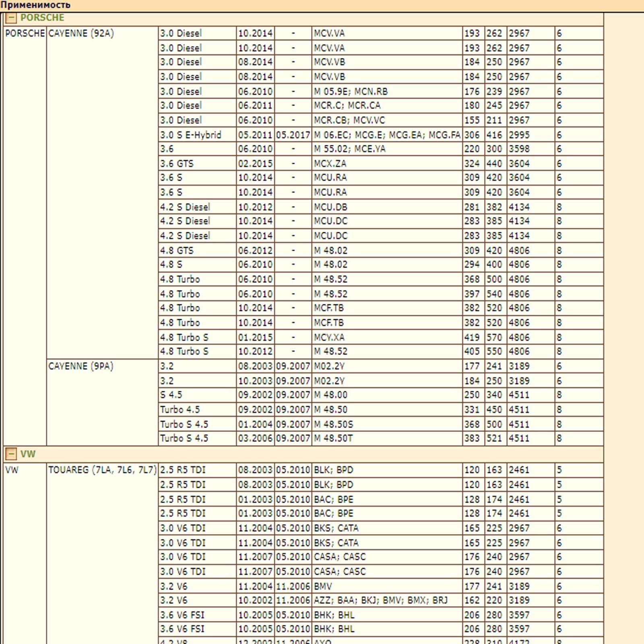The image size is (644, 644).
Task: Select the TOUAREG (7LA, 7L6, 7L7) model cell
Action: pos(102,470)
